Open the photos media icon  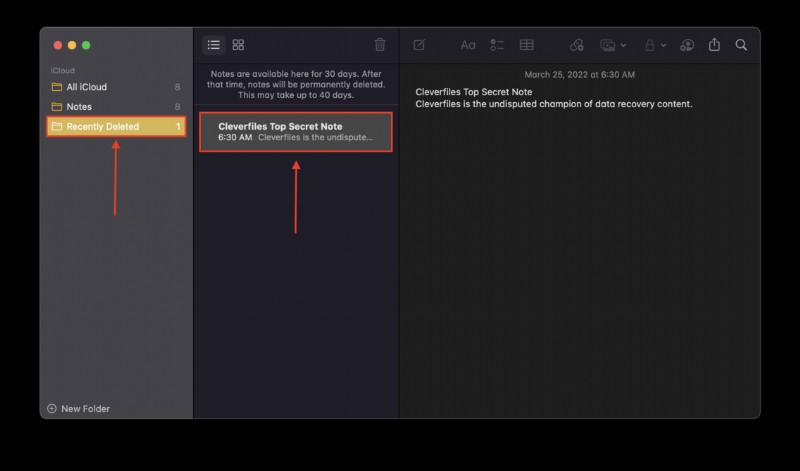(607, 45)
